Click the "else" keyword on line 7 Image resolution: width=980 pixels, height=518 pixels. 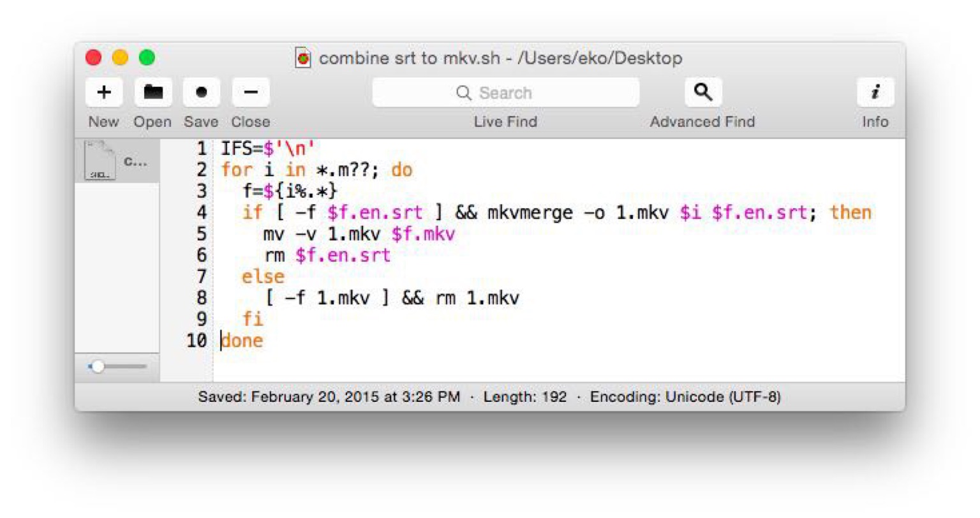[263, 276]
